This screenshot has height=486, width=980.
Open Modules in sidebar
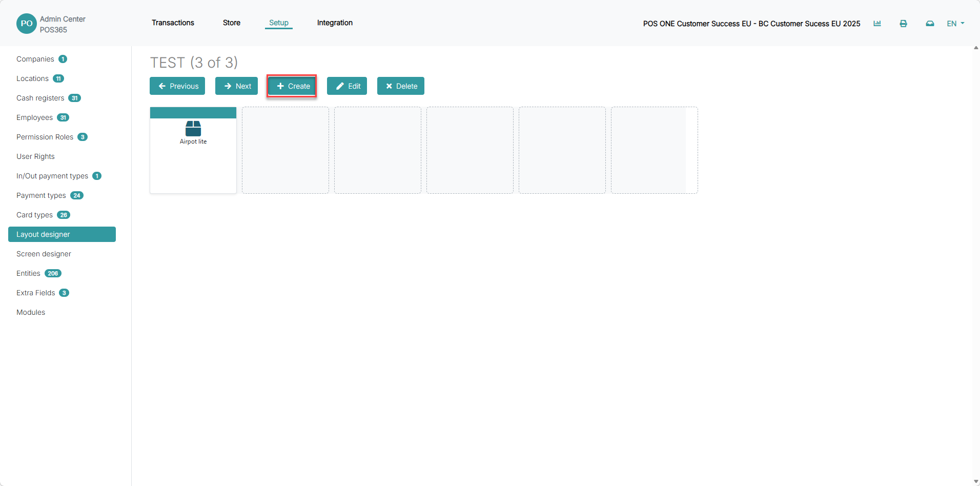(x=31, y=312)
